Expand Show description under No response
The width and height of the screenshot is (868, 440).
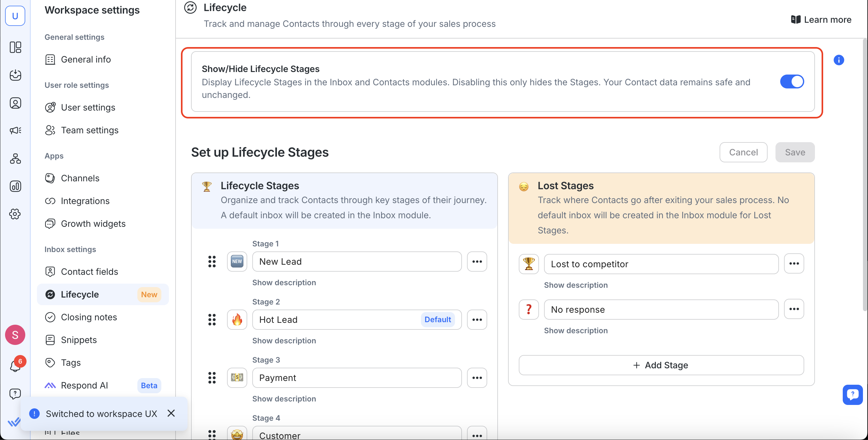pos(576,330)
